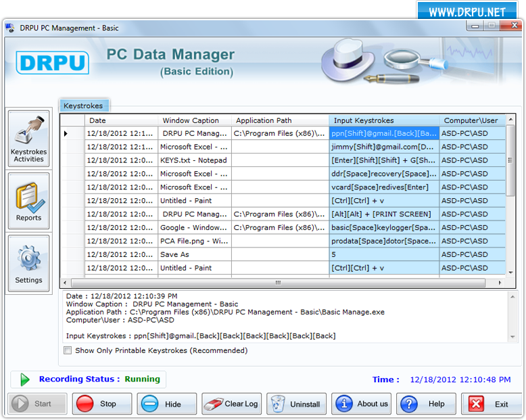Sort the table by Date column header
The image size is (526, 420).
click(x=121, y=120)
